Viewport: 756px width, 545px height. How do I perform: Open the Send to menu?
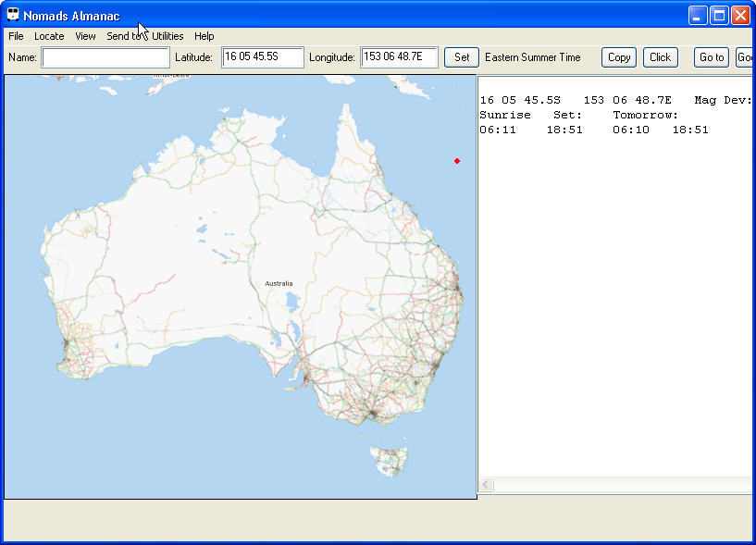coord(124,36)
